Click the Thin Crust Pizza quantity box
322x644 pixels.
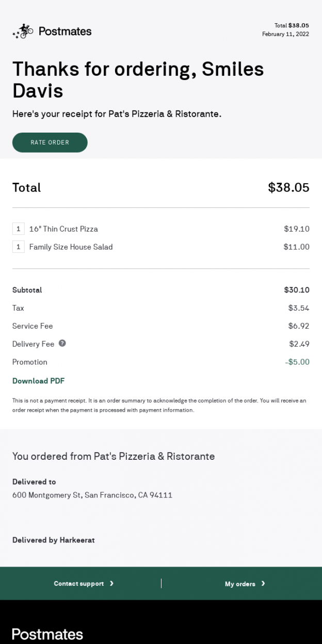18,229
